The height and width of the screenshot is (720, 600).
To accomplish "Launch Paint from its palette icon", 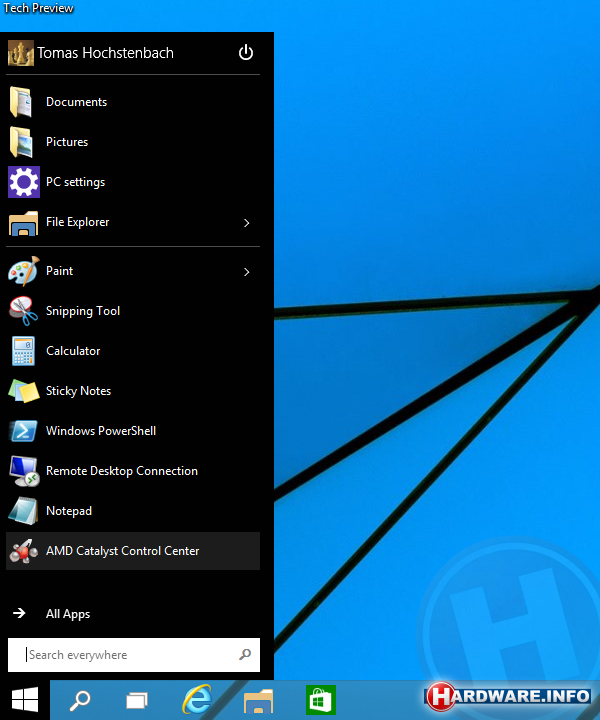I will (x=24, y=271).
